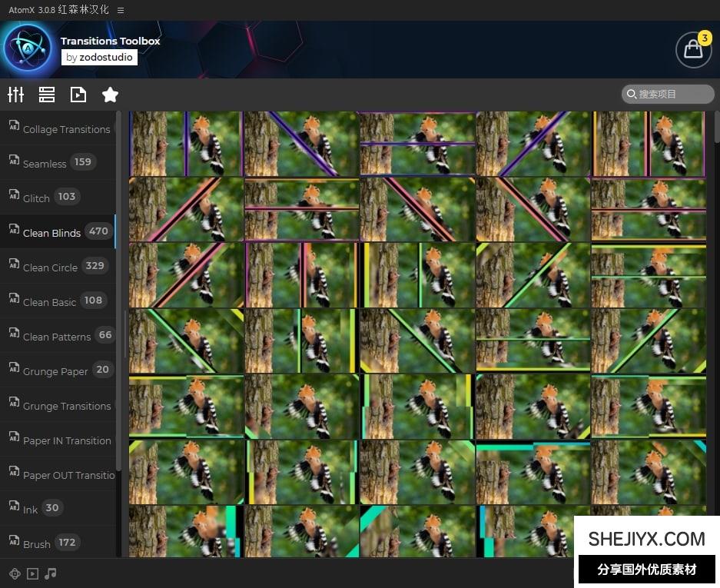
Task: Click the bottom-left target motion icon
Action: pos(14,573)
